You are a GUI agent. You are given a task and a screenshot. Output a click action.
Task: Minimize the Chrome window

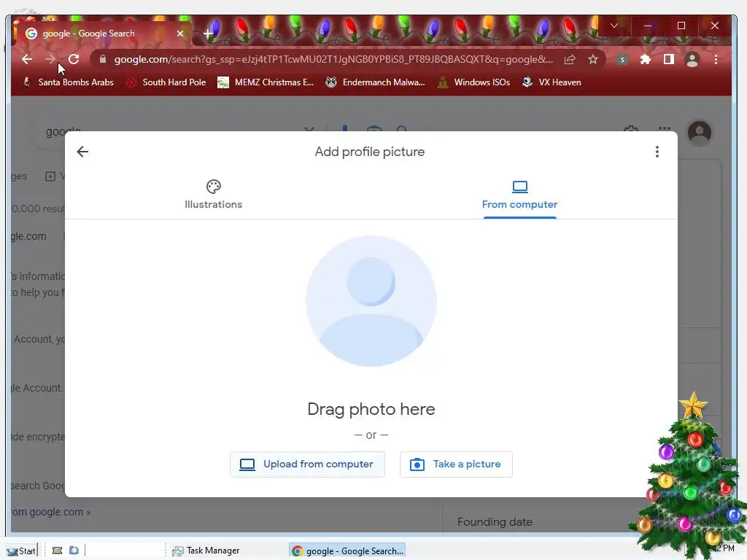(x=648, y=26)
